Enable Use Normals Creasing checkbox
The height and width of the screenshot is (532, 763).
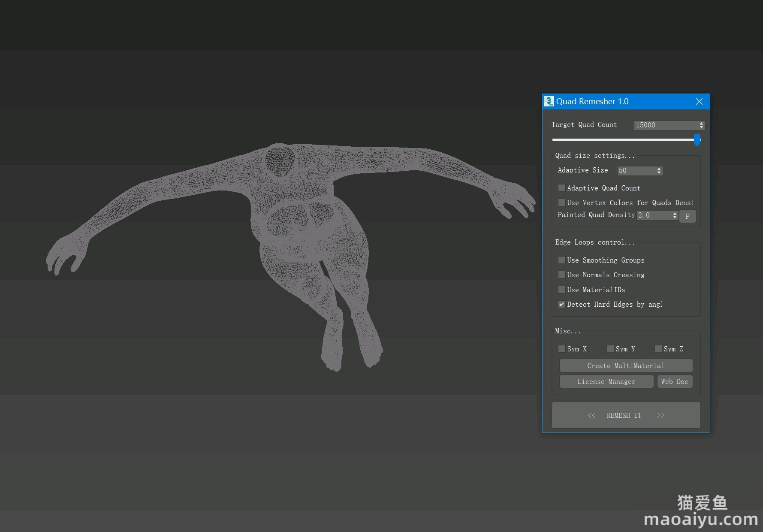point(561,275)
